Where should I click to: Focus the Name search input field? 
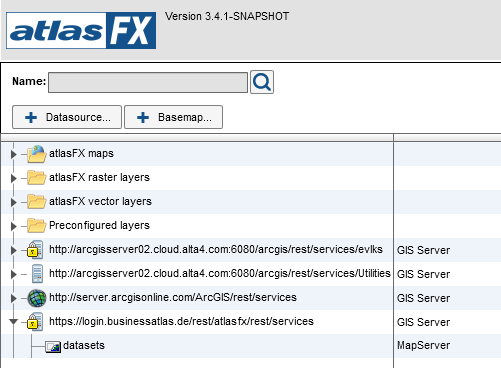(x=148, y=82)
